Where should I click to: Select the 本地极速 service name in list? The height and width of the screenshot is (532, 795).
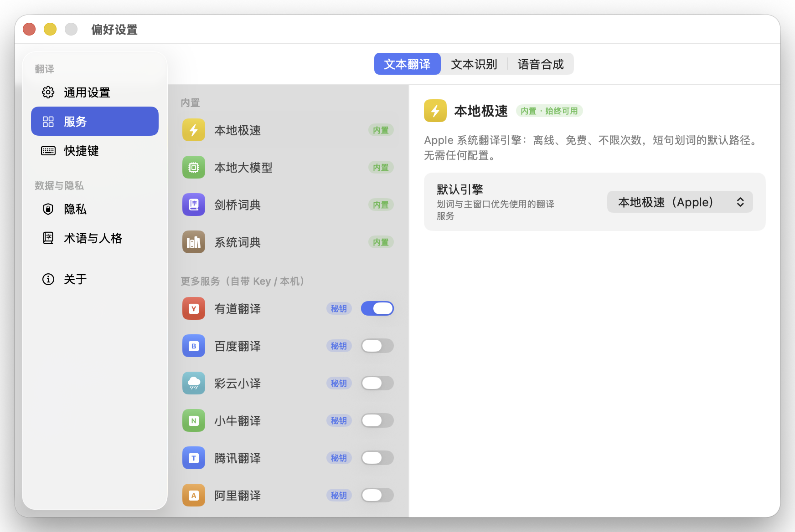point(237,130)
